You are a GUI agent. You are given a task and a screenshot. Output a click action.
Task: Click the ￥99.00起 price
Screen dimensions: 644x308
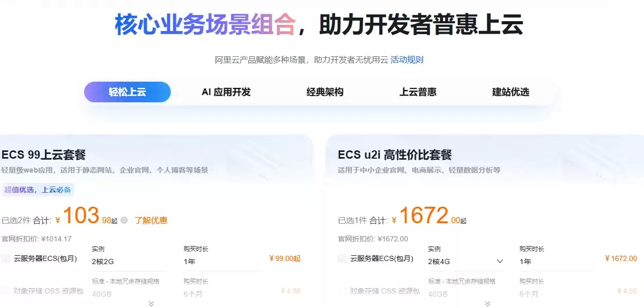point(285,258)
